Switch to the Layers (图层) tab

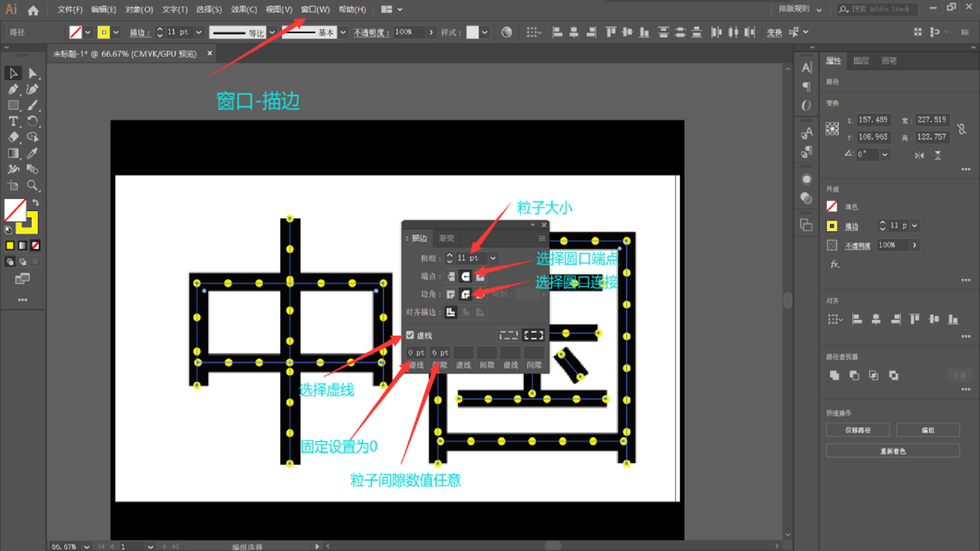pyautogui.click(x=861, y=61)
